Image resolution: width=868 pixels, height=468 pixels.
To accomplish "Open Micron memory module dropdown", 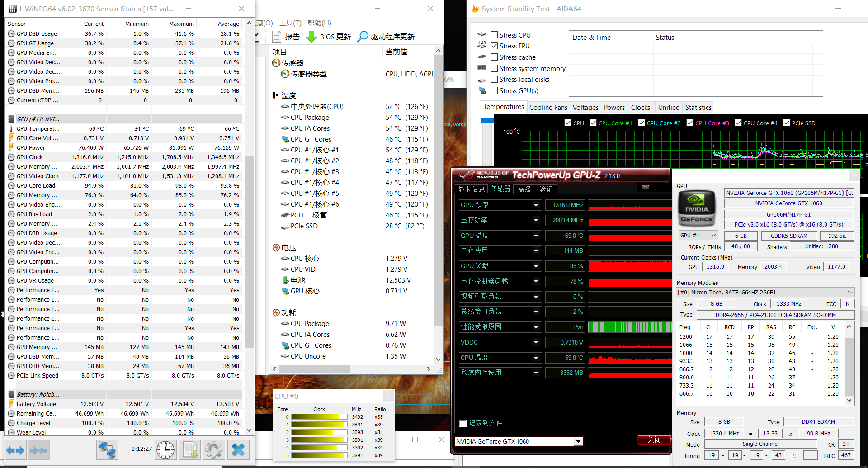I will pos(765,292).
